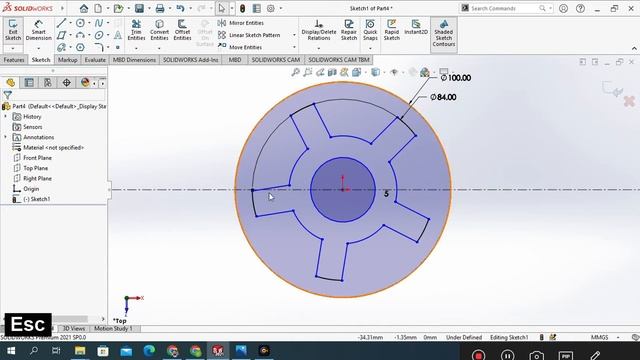Viewport: 640px width, 360px height.
Task: Click Linear Sketch Pattern
Action: pos(249,35)
